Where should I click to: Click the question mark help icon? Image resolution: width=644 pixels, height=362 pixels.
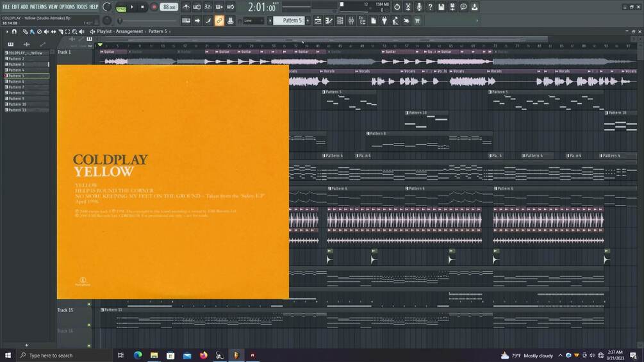coord(430,7)
